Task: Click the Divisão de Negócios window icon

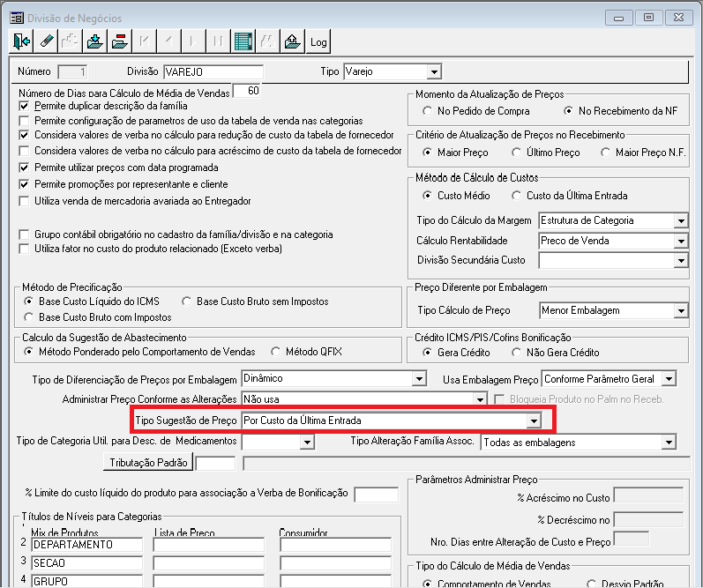Action: click(17, 18)
